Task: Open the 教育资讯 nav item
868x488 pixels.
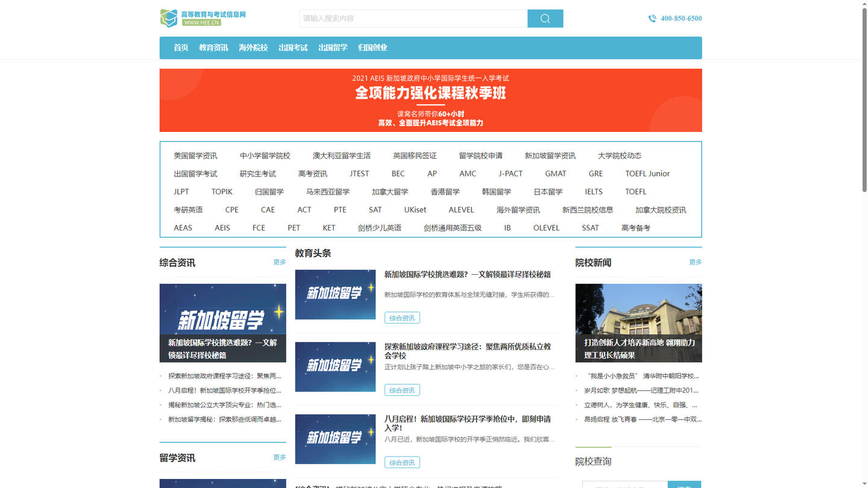Action: pos(213,48)
